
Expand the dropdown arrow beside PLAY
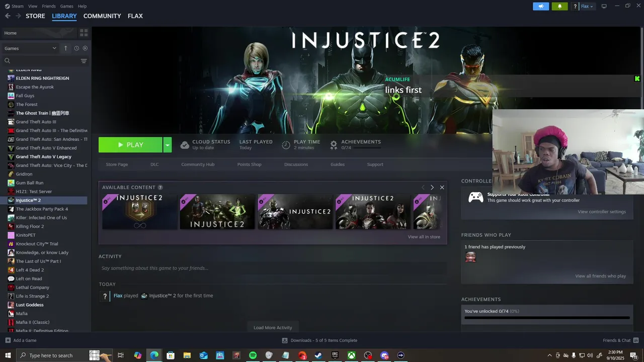[168, 145]
